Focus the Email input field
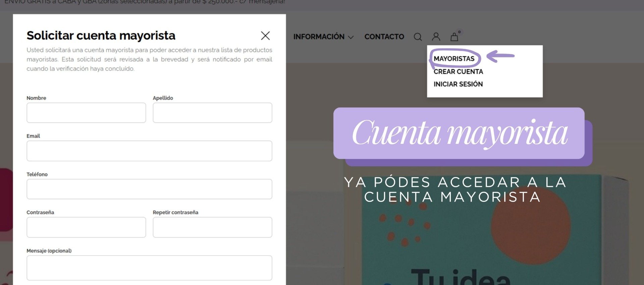The image size is (644, 285). [149, 151]
